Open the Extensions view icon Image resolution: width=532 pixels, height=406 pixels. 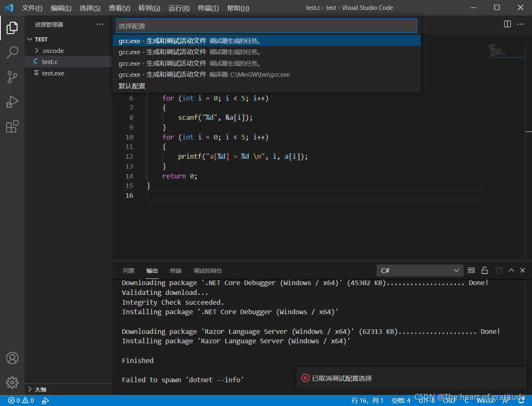[12, 126]
